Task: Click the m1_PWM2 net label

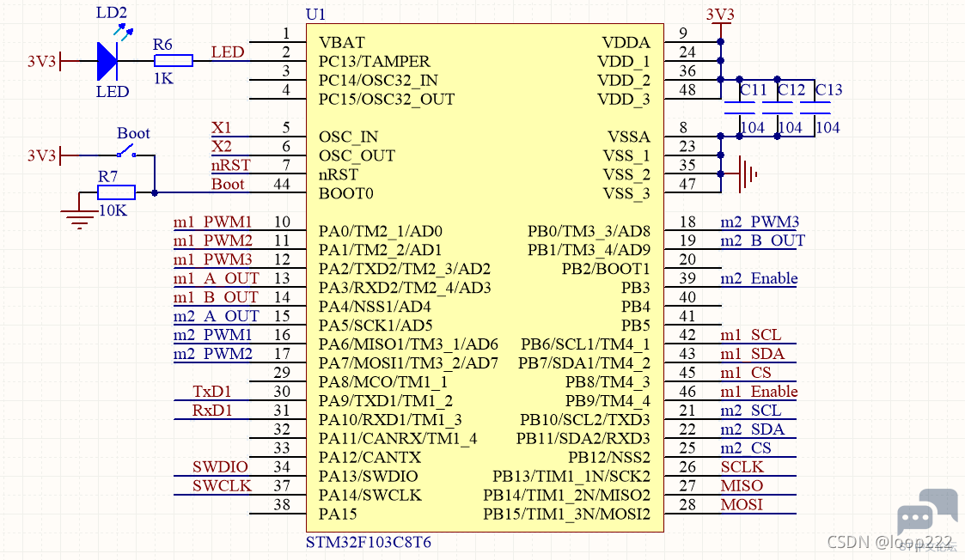Action: tap(213, 240)
